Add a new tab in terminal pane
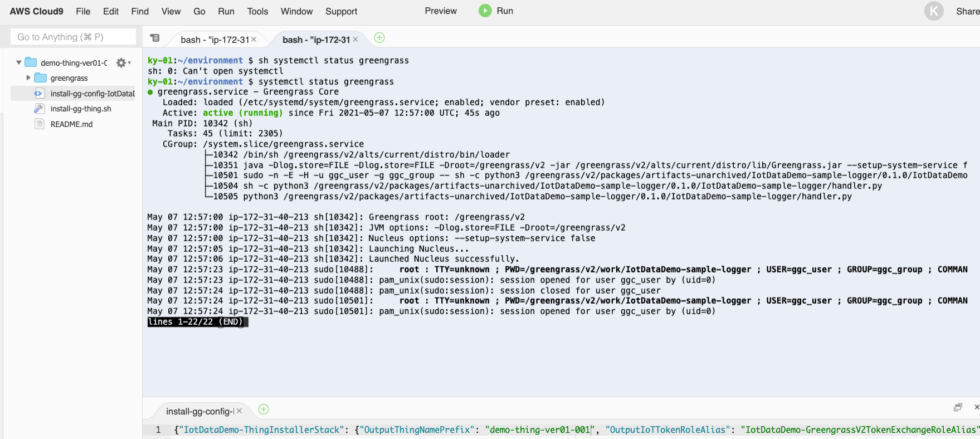 click(x=379, y=38)
